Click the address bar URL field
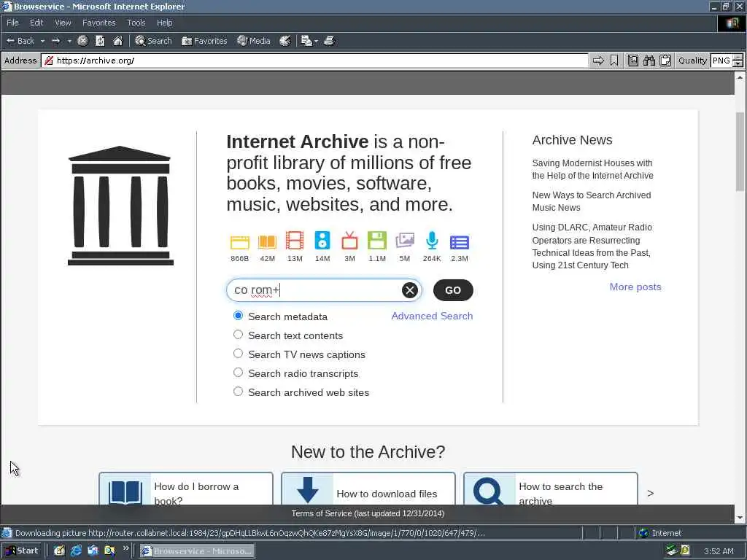Image resolution: width=747 pixels, height=560 pixels. [314, 61]
